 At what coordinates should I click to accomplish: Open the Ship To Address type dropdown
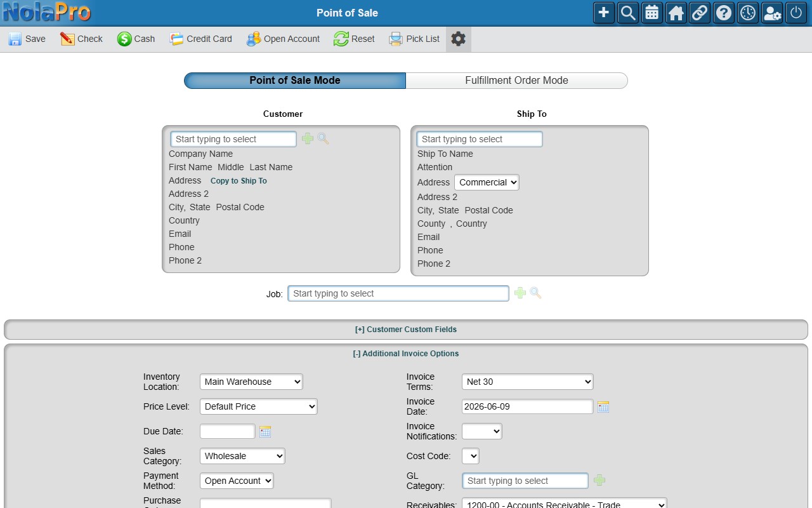pos(487,182)
